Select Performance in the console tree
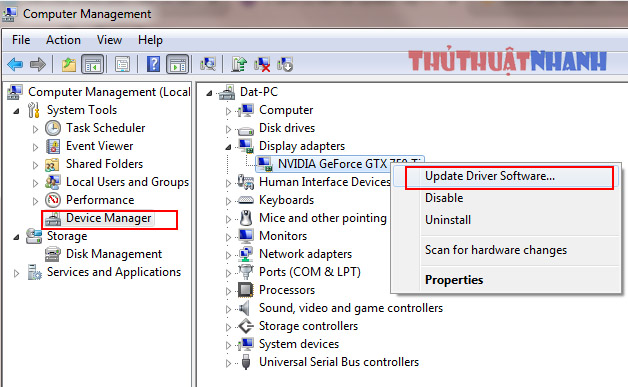The height and width of the screenshot is (387, 628). pos(100,200)
